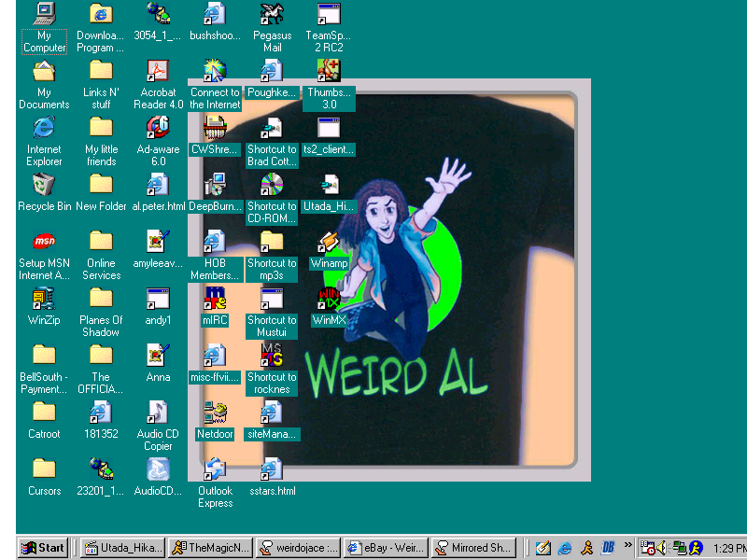Select the Poughke... web shortcut icon
This screenshot has height=560, width=747.
pyautogui.click(x=272, y=71)
